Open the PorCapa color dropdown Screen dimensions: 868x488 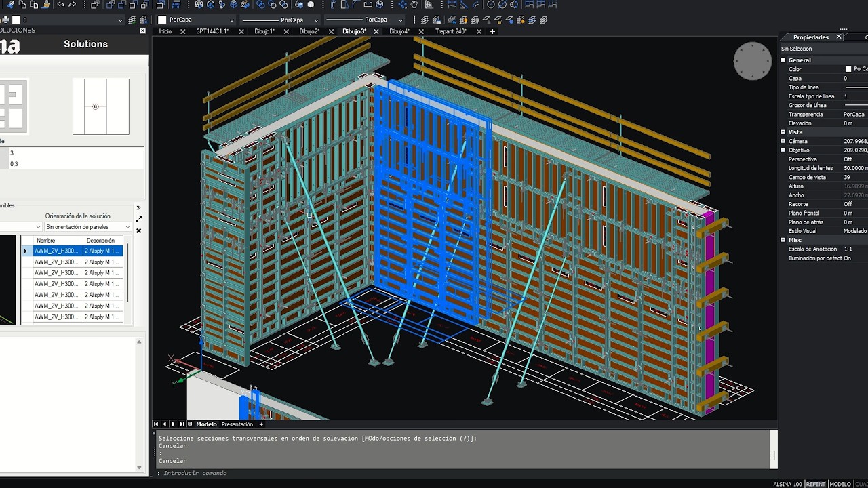tap(197, 20)
